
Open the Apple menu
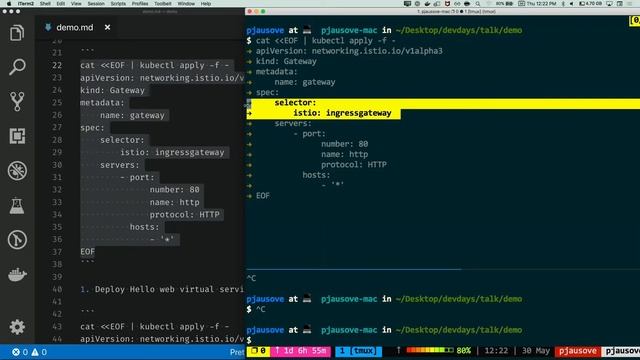point(9,4)
